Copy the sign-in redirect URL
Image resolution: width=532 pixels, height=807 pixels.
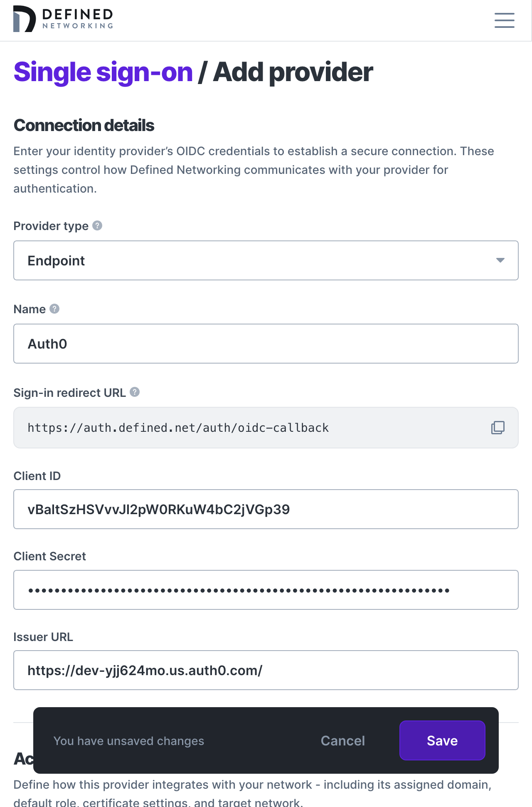[497, 427]
